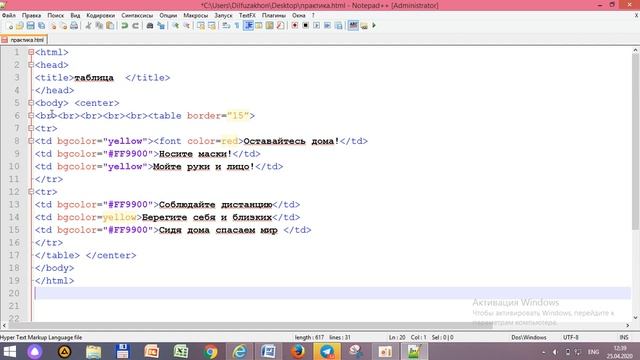Toggle INS mode in status bar
640x360 pixels.
(624, 338)
